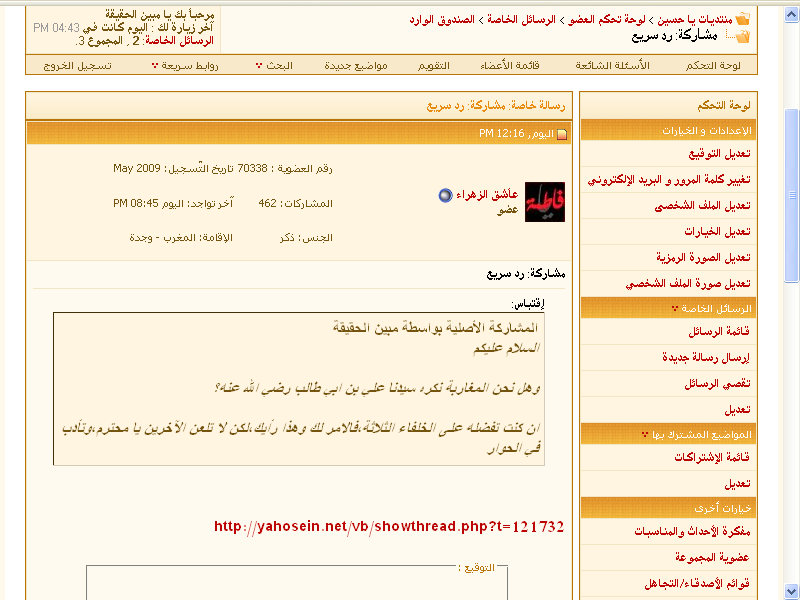View مواضيع جديدة from the navbar
Image resolution: width=800 pixels, height=600 pixels.
356,65
